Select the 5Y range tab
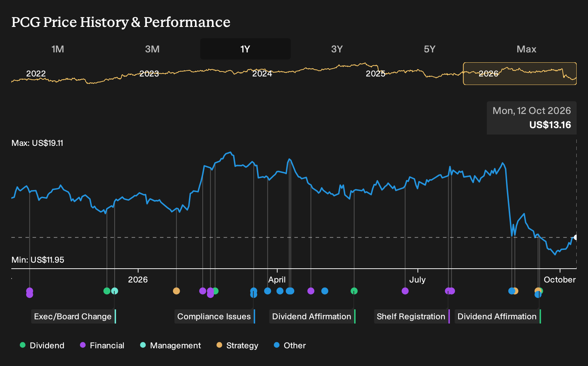The width and height of the screenshot is (588, 366). click(430, 49)
